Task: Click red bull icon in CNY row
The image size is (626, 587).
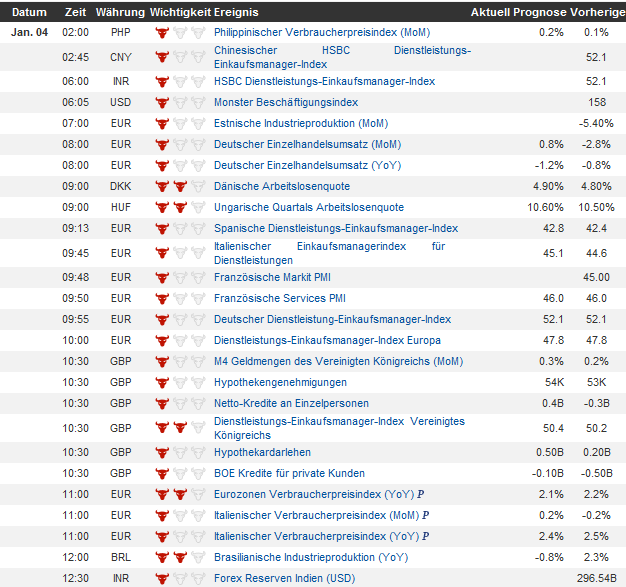Action: [x=162, y=57]
